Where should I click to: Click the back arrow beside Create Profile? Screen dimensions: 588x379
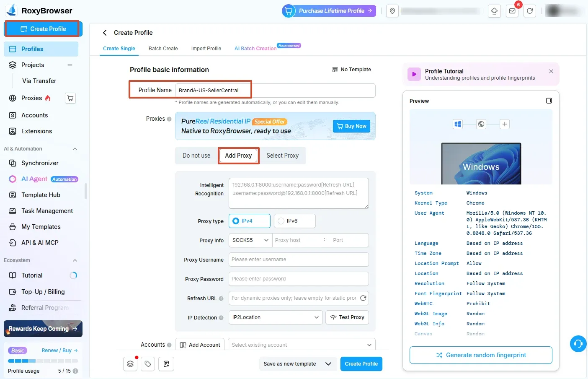click(x=105, y=33)
